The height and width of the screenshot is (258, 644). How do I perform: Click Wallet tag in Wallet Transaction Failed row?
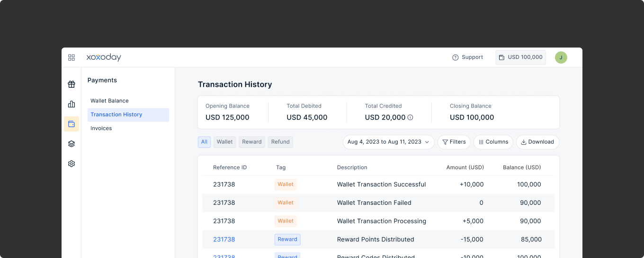click(286, 203)
